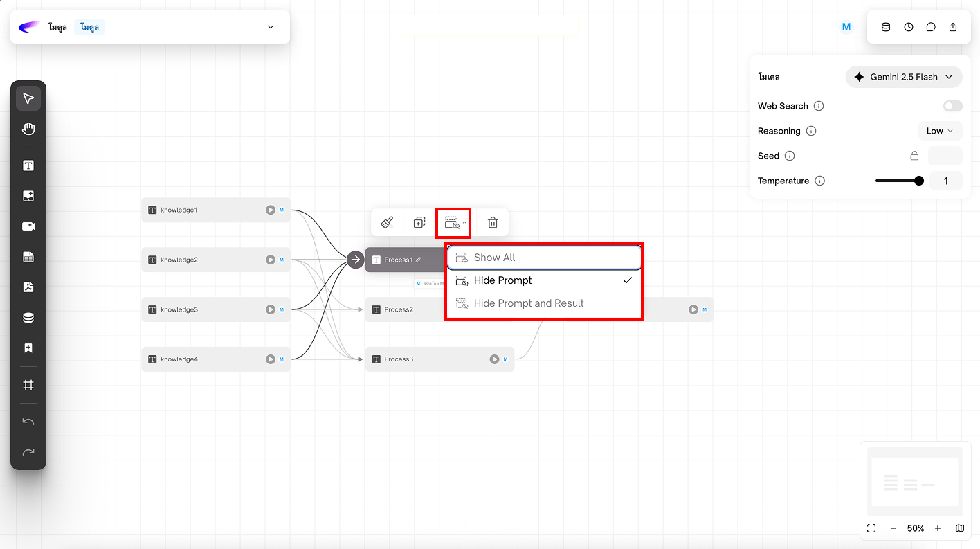Toggle the Seed lock icon
The image size is (980, 549).
(914, 156)
